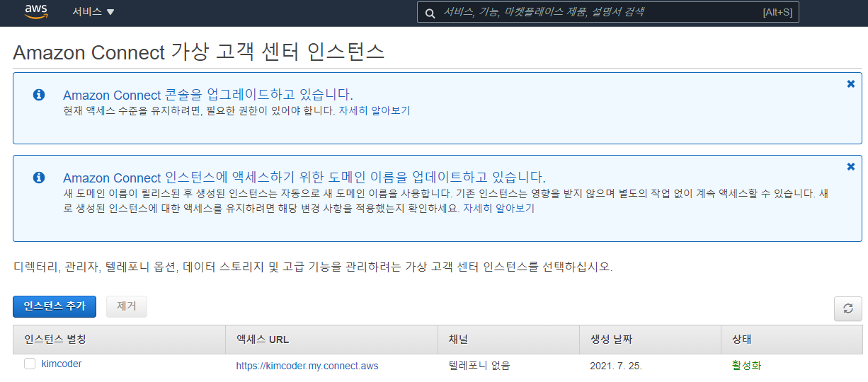Click info icon in domain update notice
Screen dimensions: 868x382
(x=39, y=178)
